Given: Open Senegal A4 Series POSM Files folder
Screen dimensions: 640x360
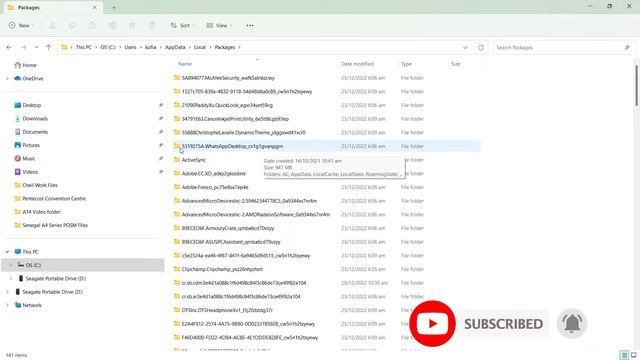Looking at the screenshot, I should [x=51, y=225].
